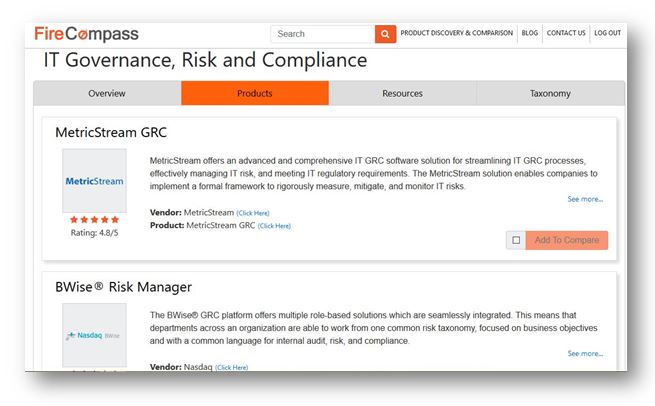Expand BWise description with See more
Viewport: 655px width, 406px height.
tap(585, 353)
